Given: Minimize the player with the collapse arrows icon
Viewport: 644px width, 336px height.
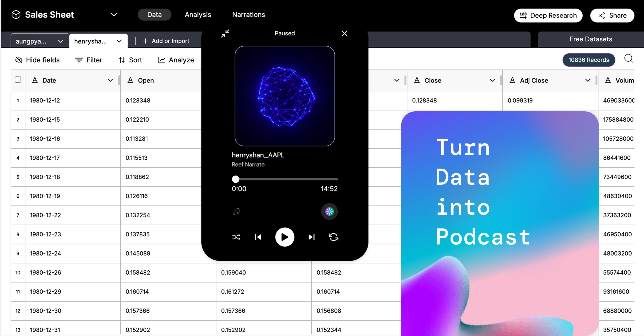Looking at the screenshot, I should [225, 33].
